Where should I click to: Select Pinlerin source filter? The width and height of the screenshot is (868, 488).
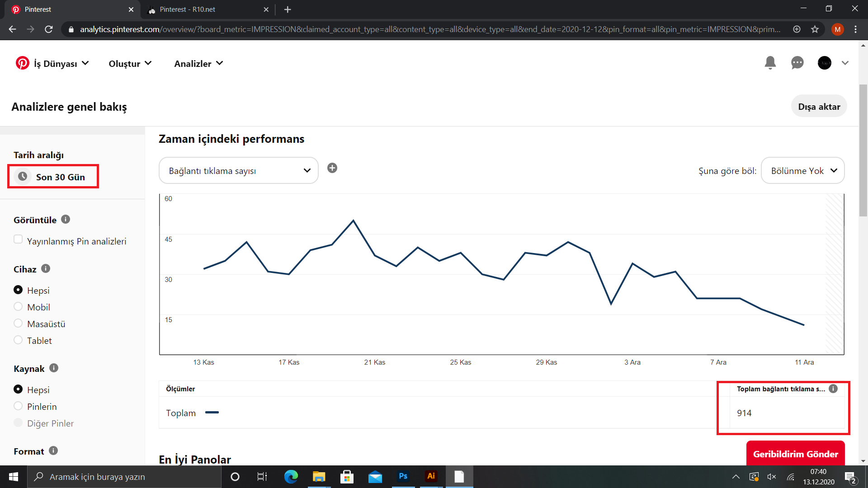click(x=18, y=406)
